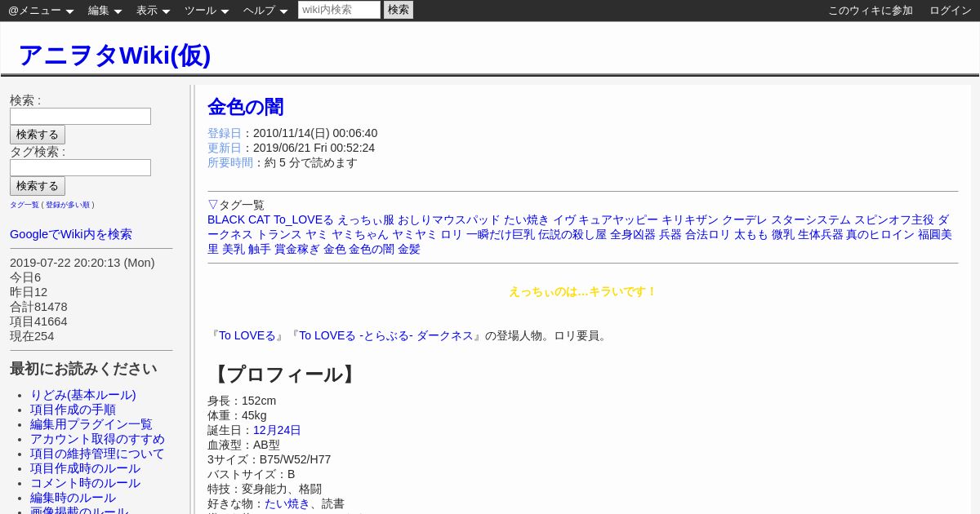Click the 更新日 label link

[225, 148]
